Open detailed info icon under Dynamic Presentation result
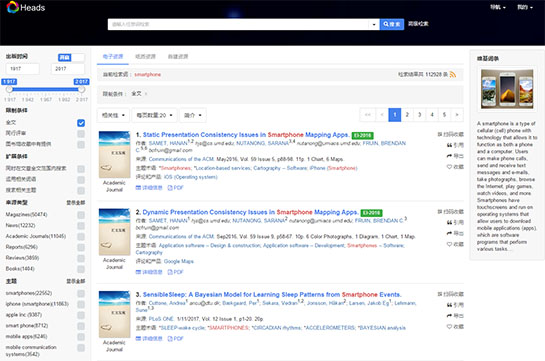Viewport: 545px width, 361px height. pos(138,272)
